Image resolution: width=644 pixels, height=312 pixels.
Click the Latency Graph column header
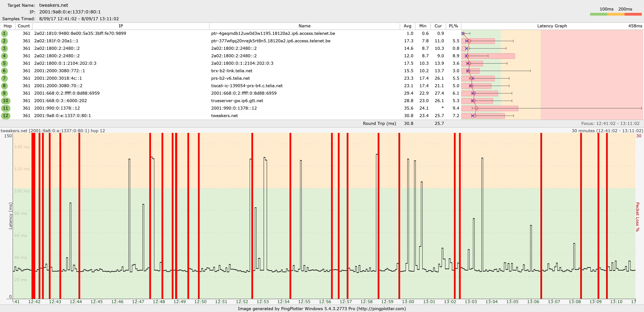click(552, 26)
